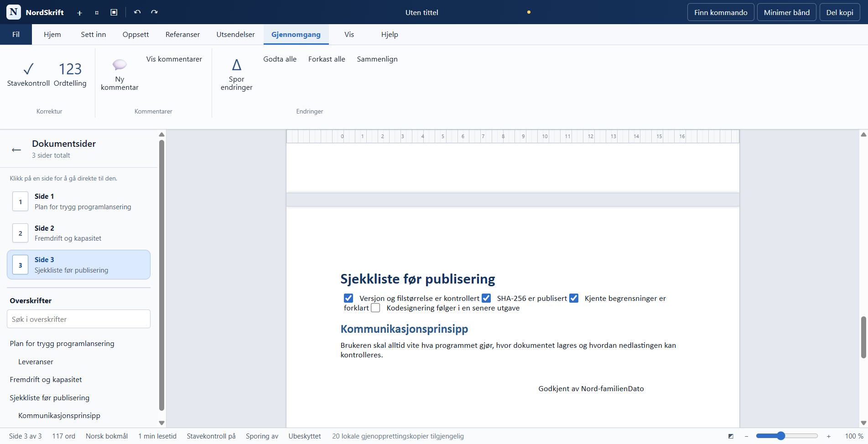Click the save icon in title bar

pos(114,12)
